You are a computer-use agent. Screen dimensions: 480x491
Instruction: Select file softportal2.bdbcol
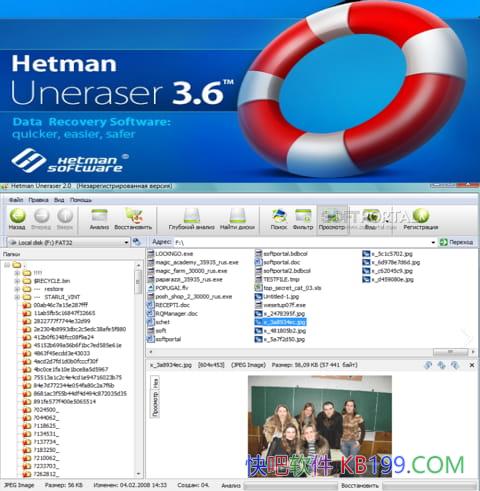[287, 271]
